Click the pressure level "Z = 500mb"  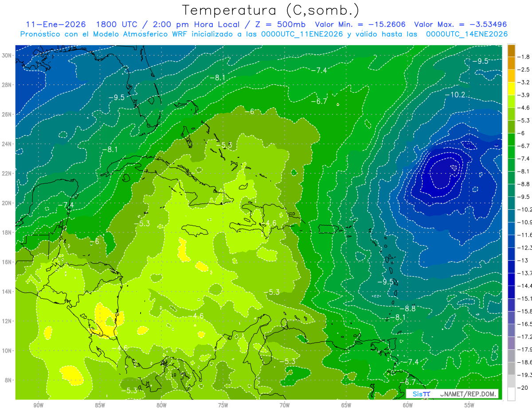coord(279,24)
